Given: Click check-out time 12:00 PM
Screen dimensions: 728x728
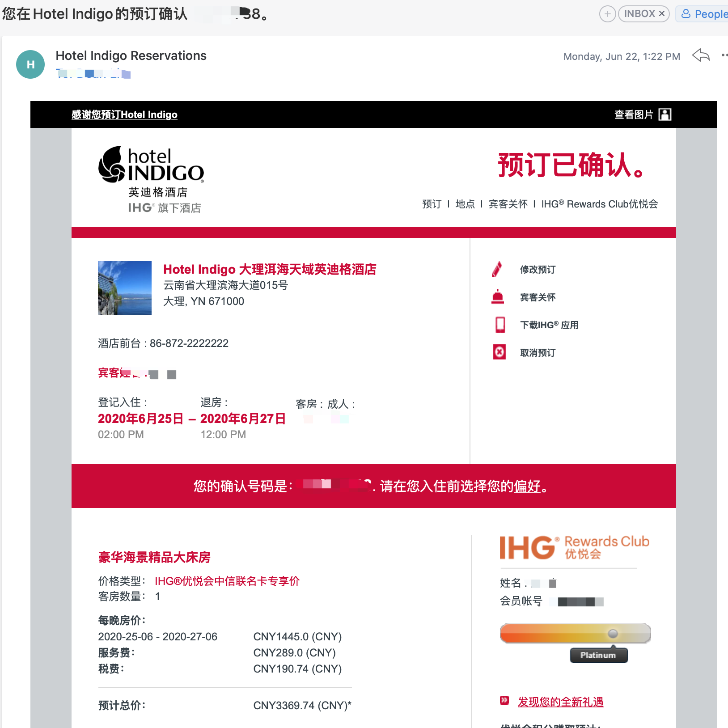Looking at the screenshot, I should 223,435.
